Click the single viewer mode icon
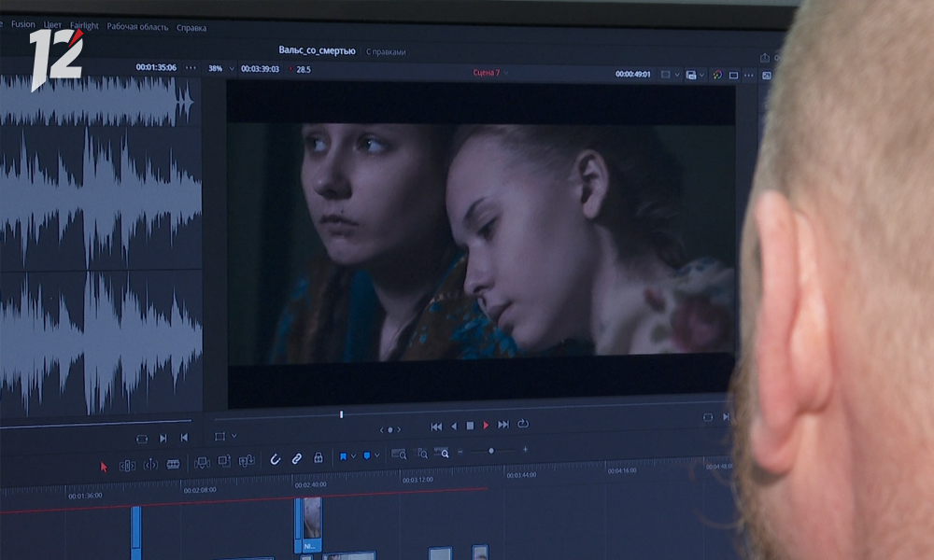934x560 pixels. pyautogui.click(x=733, y=75)
